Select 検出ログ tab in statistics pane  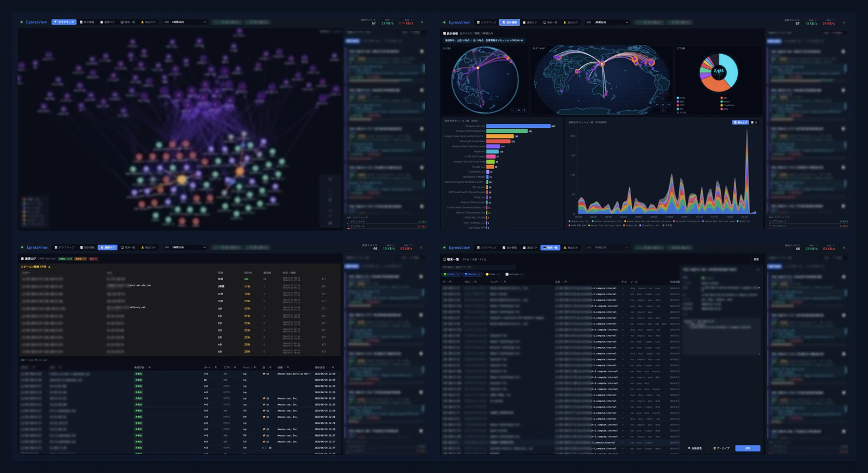[571, 22]
